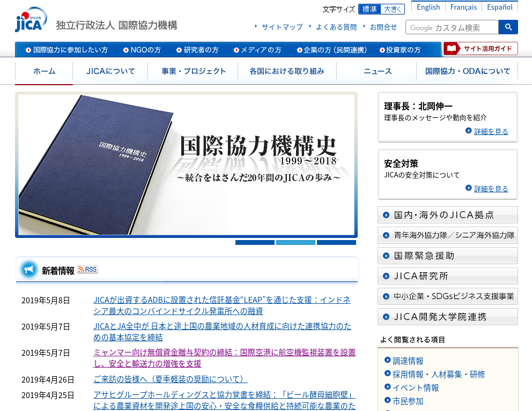The height and width of the screenshot is (411, 532).
Task: Open 研究者の方 section
Action: tap(197, 50)
